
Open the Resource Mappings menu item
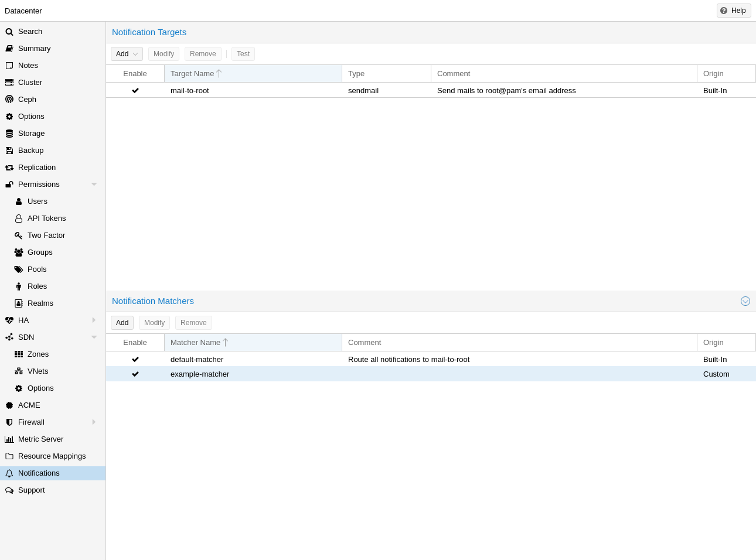click(52, 456)
